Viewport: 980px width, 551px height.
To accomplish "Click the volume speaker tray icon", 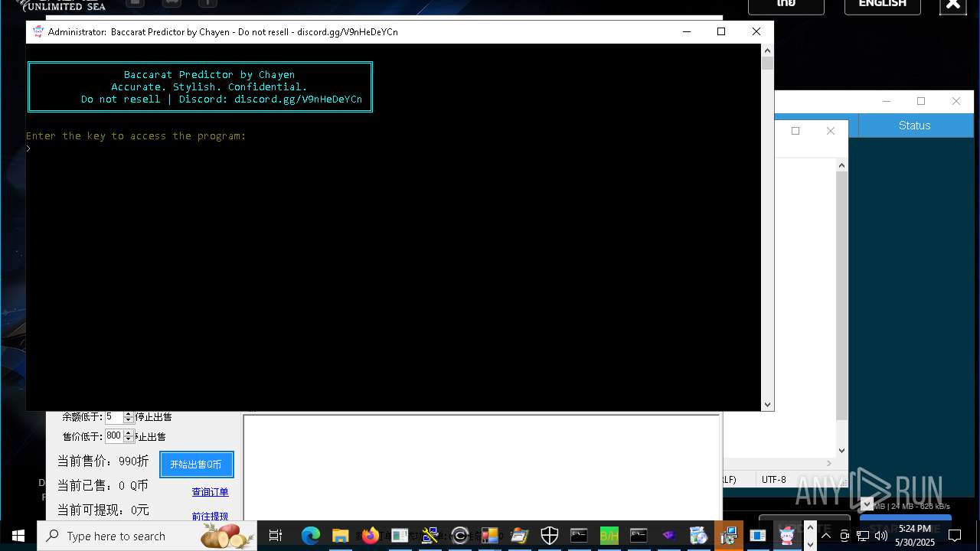I will click(881, 536).
